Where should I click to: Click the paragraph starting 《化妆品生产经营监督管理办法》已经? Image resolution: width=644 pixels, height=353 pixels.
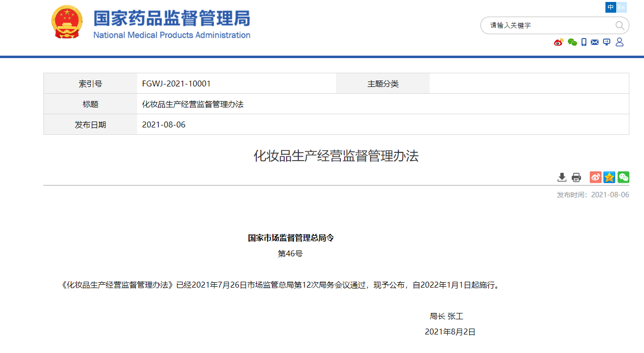click(x=280, y=285)
